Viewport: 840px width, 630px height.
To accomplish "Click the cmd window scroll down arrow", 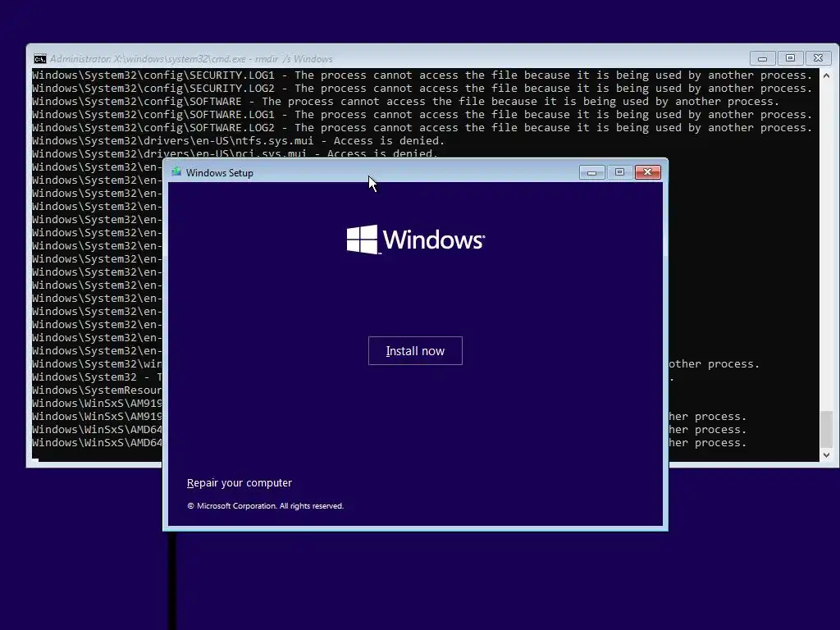I will (827, 454).
